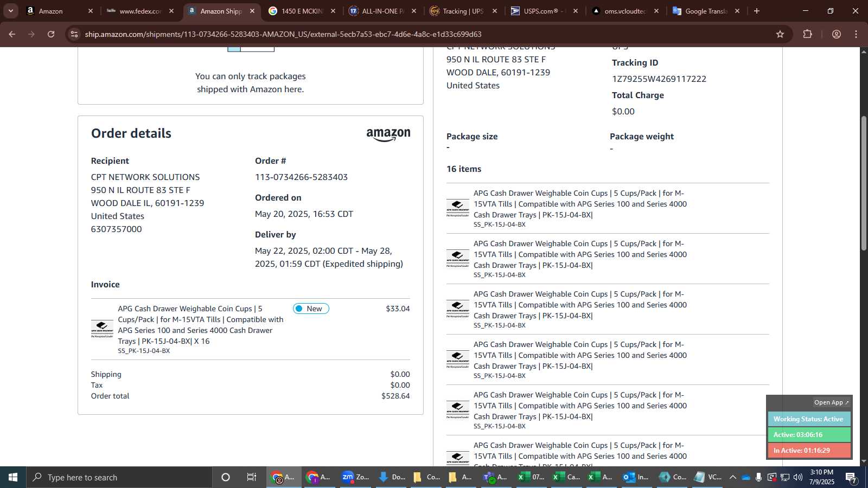Click the New condition badge in Invoice

click(311, 309)
